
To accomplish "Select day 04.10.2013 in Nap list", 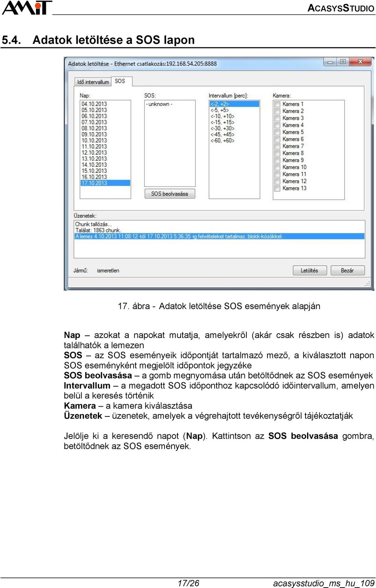I will (x=105, y=104).
